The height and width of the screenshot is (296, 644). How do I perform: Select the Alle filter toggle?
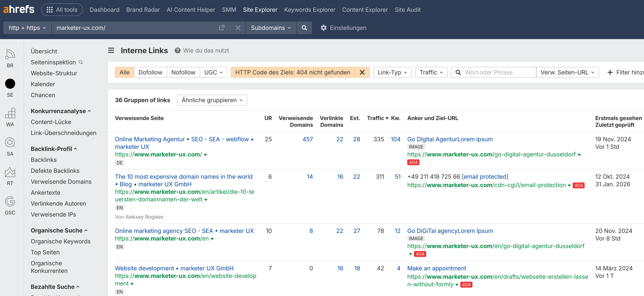pyautogui.click(x=125, y=73)
